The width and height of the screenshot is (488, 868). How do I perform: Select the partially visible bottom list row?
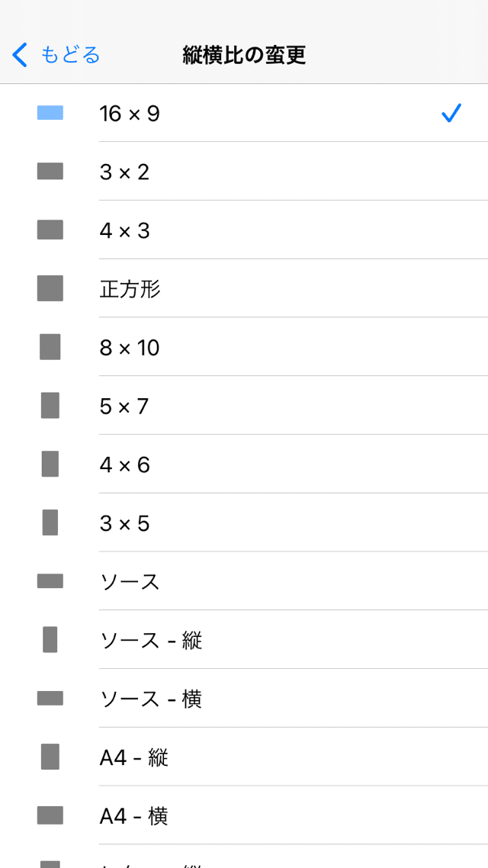(x=244, y=857)
